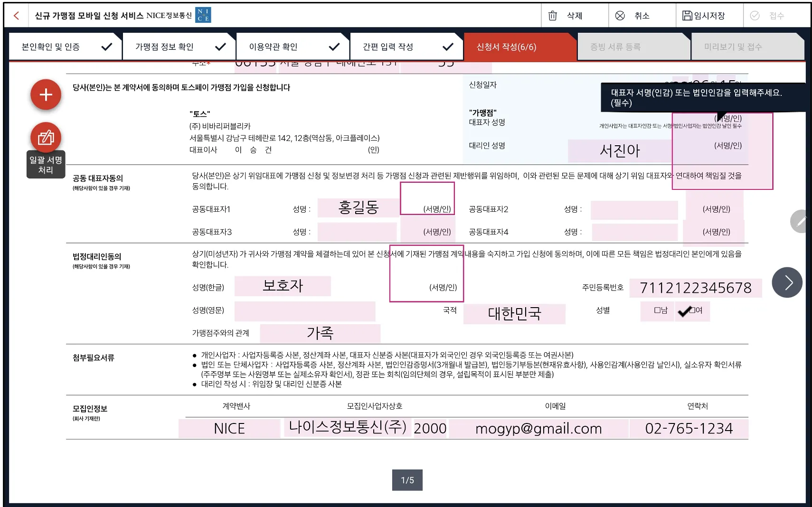Open the 이용약관 확인 step
The image size is (812, 507).
click(293, 47)
